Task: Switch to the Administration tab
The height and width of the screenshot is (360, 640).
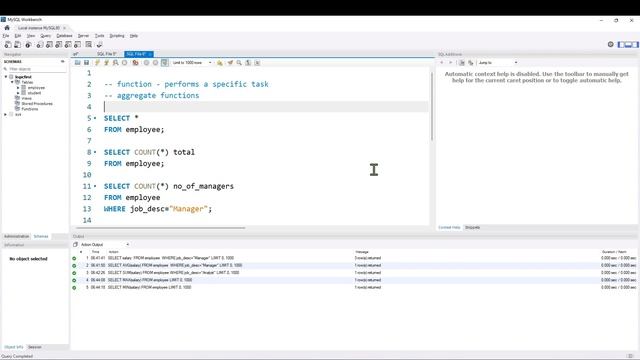Action: (16, 236)
